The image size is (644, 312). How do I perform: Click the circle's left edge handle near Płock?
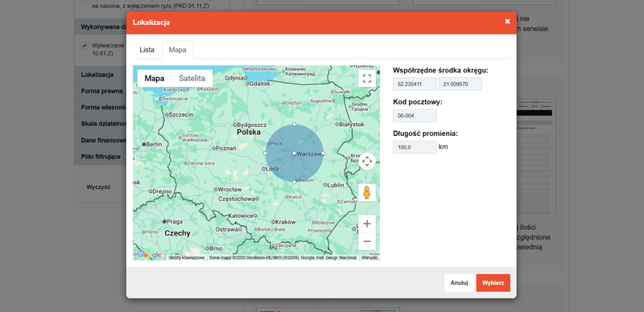tap(265, 153)
